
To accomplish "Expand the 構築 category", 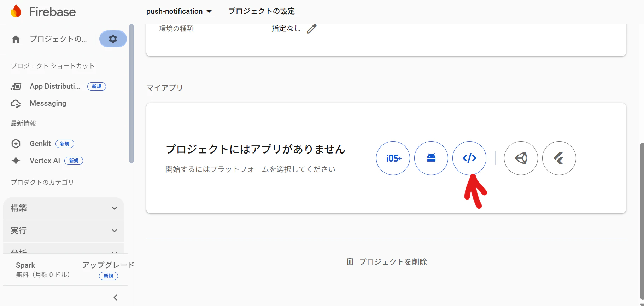I will pyautogui.click(x=64, y=208).
